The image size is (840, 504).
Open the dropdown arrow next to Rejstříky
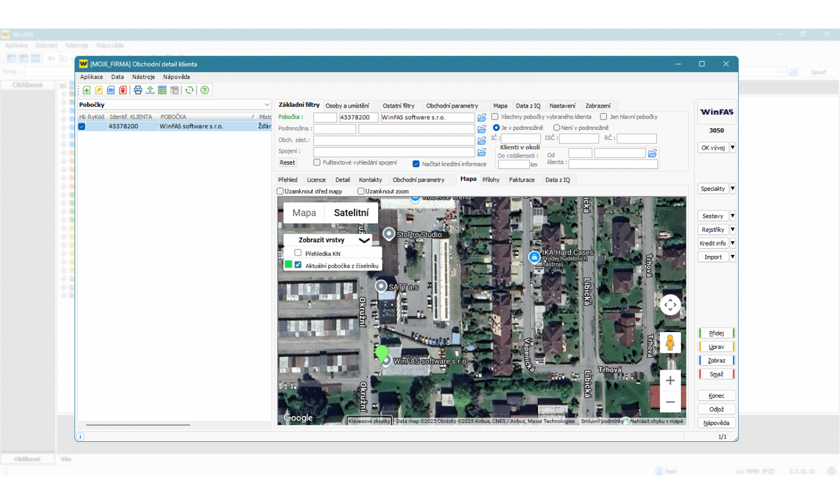pyautogui.click(x=732, y=230)
